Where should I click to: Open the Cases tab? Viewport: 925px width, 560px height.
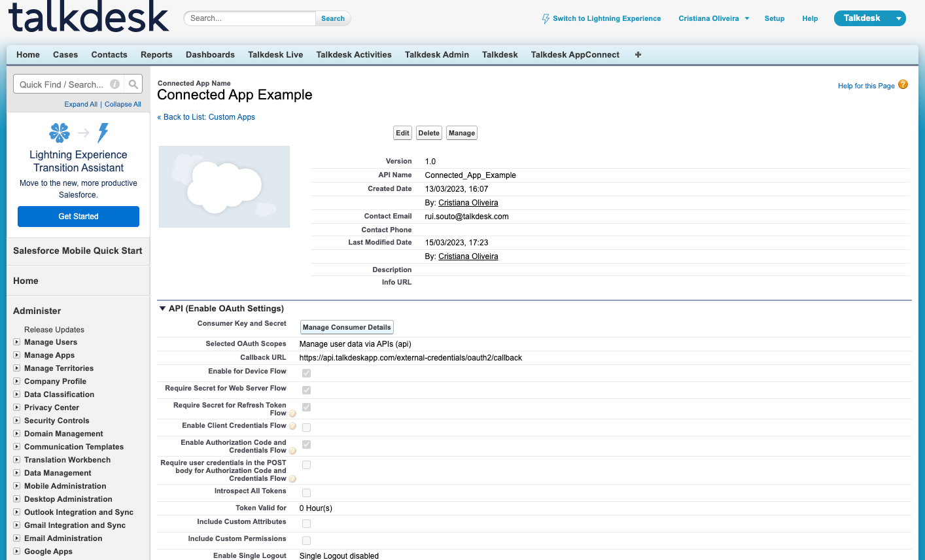click(x=65, y=54)
